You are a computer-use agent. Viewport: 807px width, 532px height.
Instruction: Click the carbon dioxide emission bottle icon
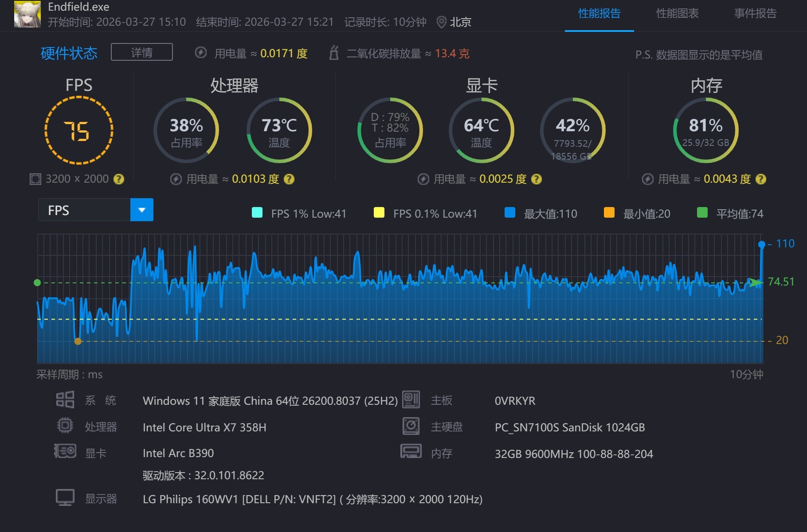point(334,53)
